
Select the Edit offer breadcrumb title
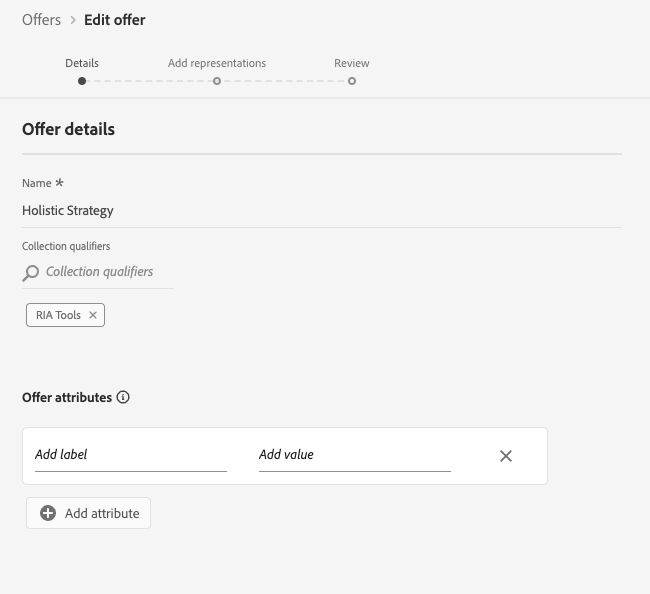click(115, 20)
